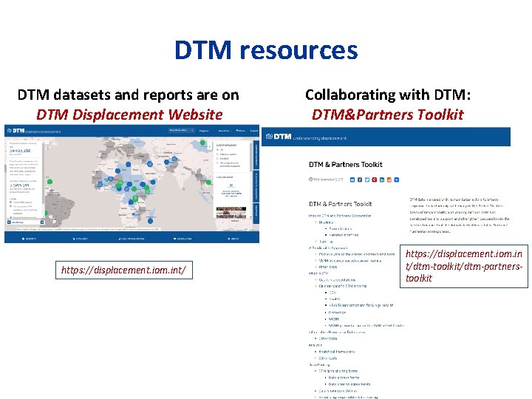
Task: Click the blue marker over Libya
Action: 129,164
